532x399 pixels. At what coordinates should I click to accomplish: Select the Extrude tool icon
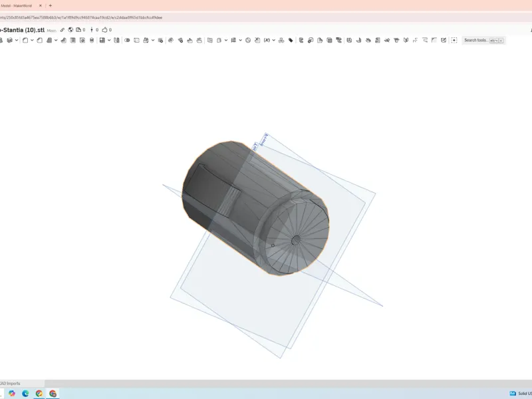point(9,40)
